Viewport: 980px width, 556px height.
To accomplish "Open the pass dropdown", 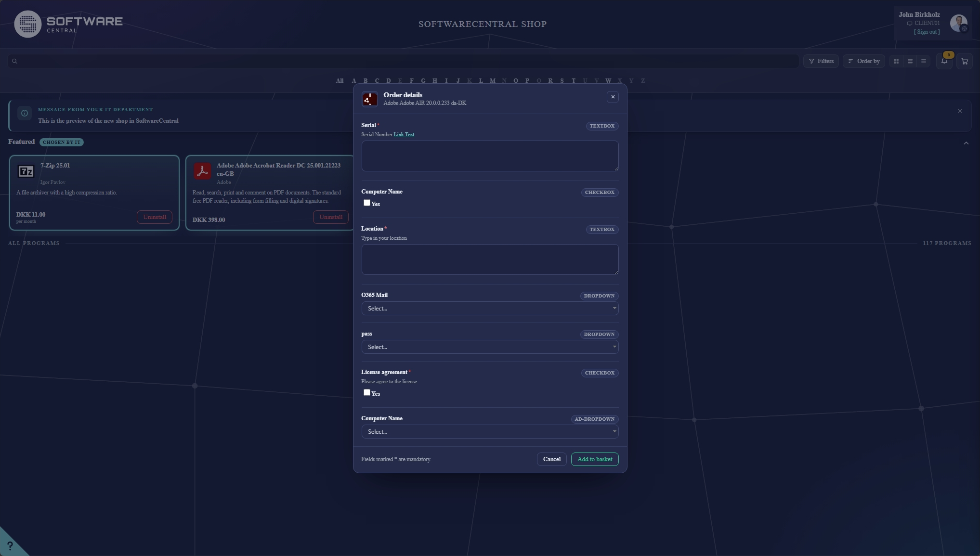I will click(x=490, y=347).
